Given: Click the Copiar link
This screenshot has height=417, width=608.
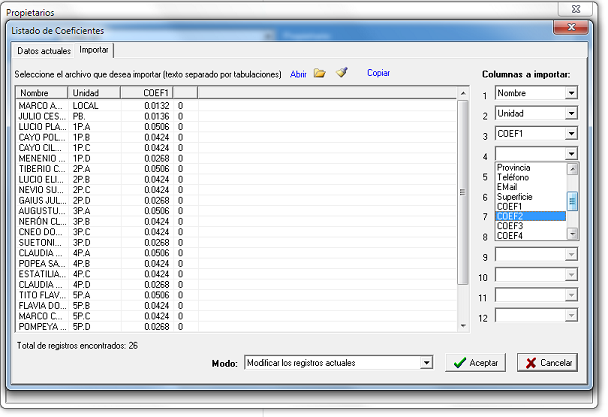Looking at the screenshot, I should (x=378, y=73).
